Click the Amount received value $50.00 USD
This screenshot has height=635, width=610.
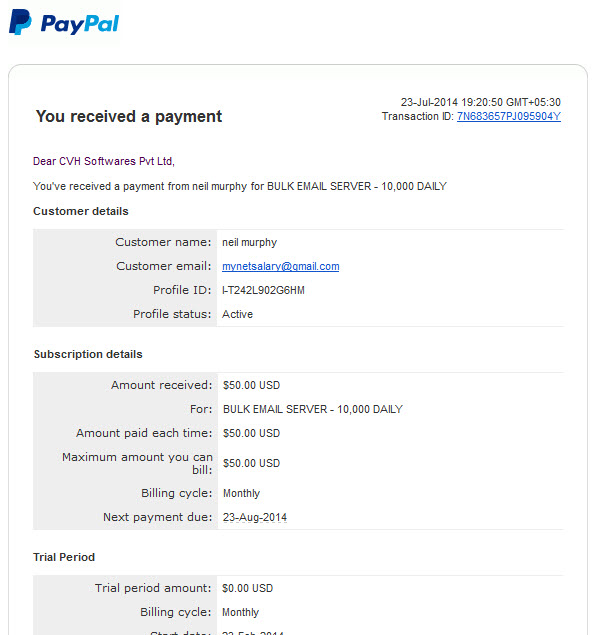point(251,385)
